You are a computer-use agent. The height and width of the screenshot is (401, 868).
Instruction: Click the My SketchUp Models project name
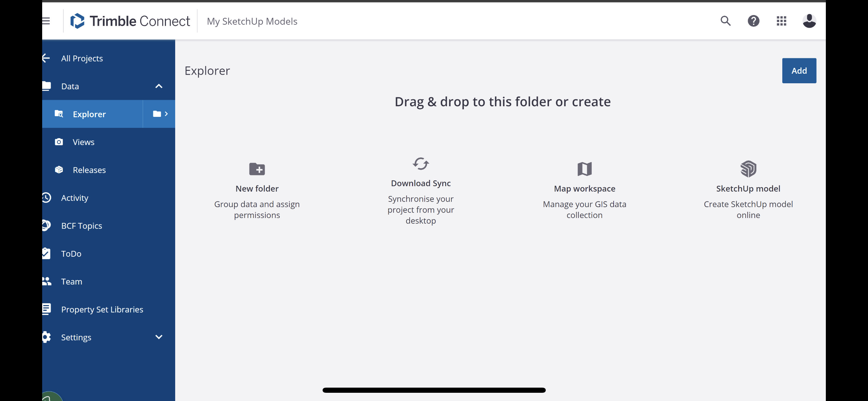252,21
